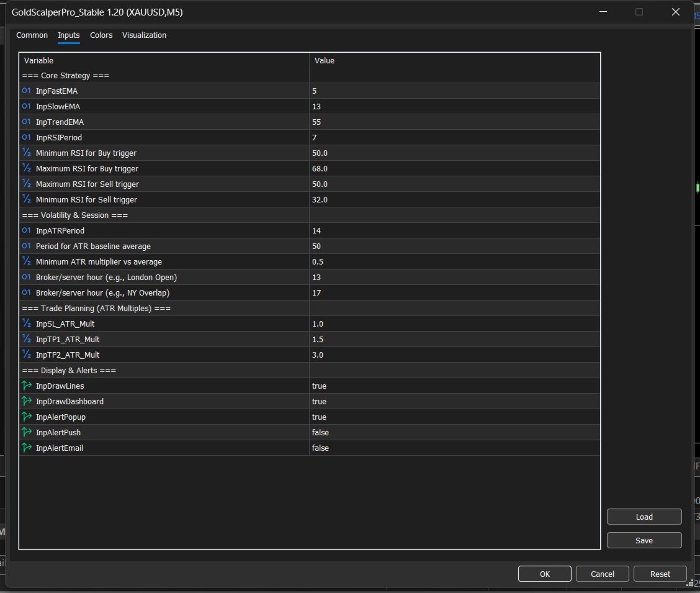Open the Colors tab
This screenshot has width=700, height=593.
click(101, 35)
